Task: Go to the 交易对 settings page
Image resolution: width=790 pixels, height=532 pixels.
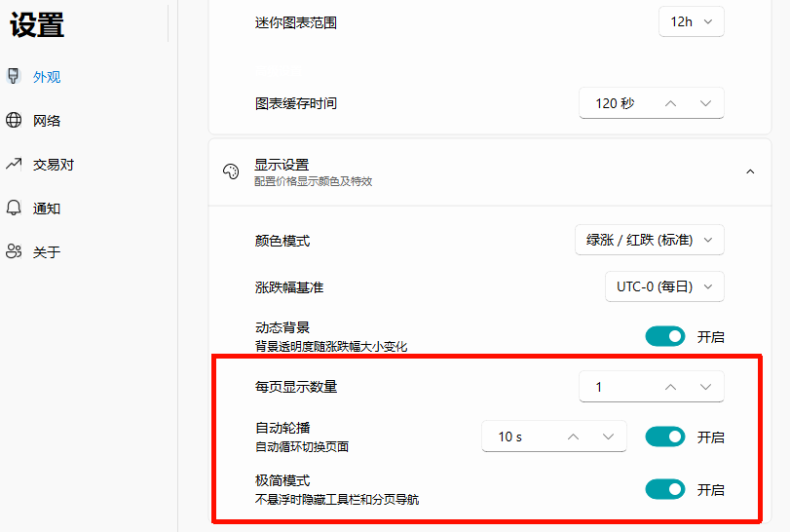Action: pyautogui.click(x=53, y=165)
